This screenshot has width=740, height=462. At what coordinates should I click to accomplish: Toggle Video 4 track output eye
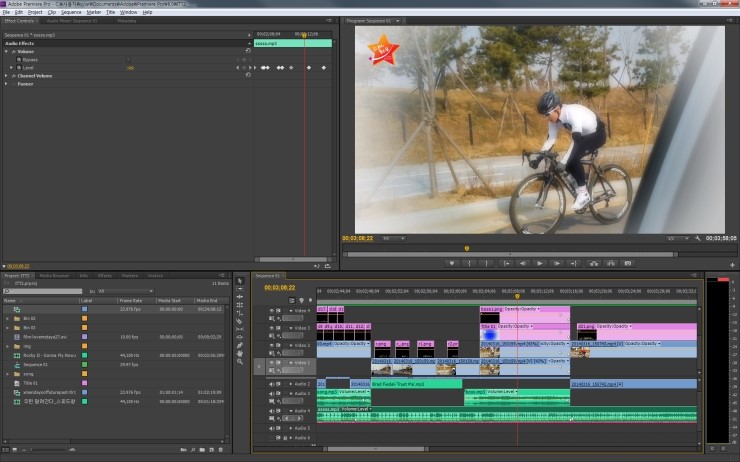271,311
